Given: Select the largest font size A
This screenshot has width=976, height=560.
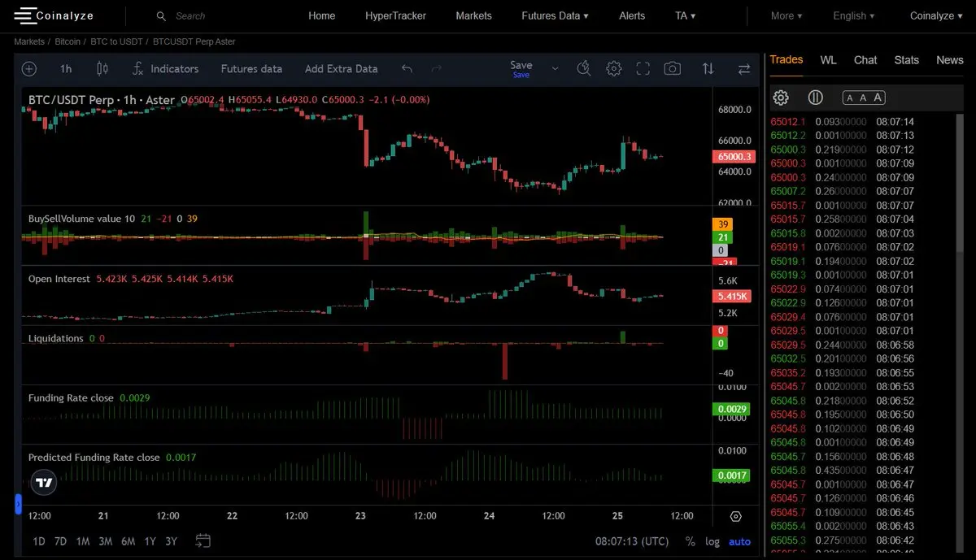Looking at the screenshot, I should (x=878, y=98).
